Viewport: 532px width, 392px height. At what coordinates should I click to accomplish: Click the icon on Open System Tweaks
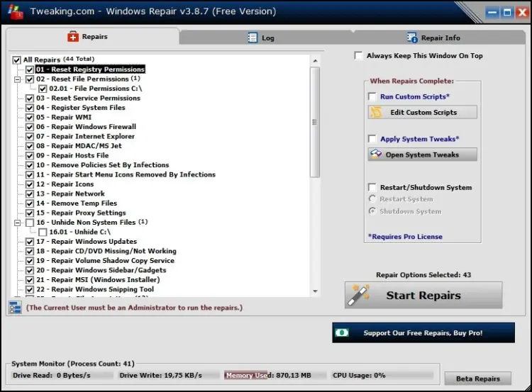[x=376, y=155]
